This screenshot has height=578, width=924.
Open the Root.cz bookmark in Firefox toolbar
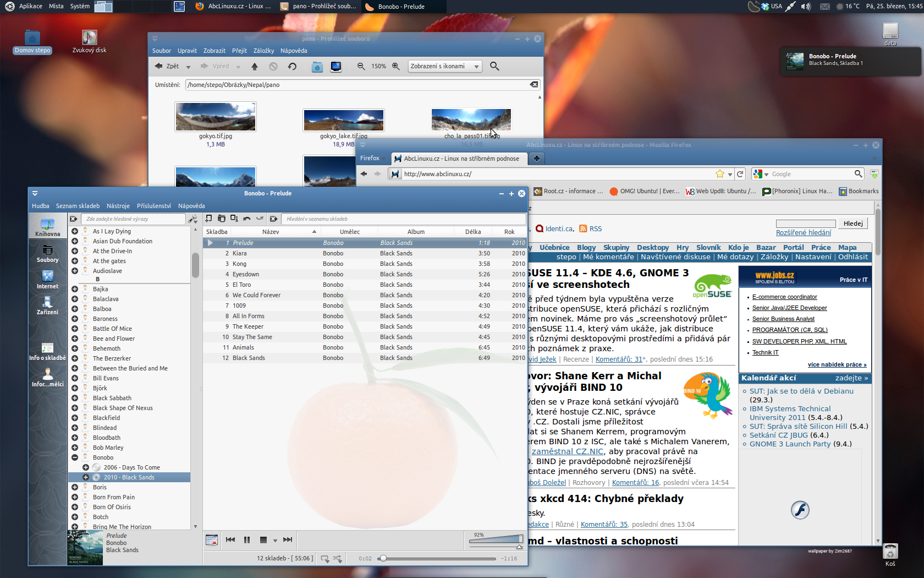569,192
